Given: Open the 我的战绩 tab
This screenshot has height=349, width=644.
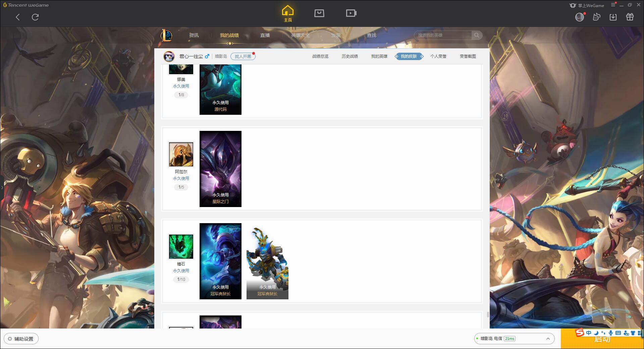Looking at the screenshot, I should pos(229,35).
